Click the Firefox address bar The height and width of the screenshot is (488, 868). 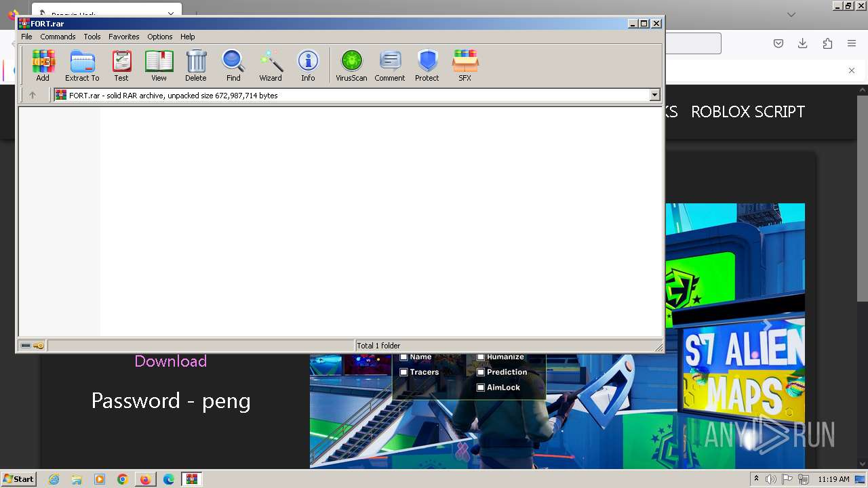pyautogui.click(x=693, y=43)
